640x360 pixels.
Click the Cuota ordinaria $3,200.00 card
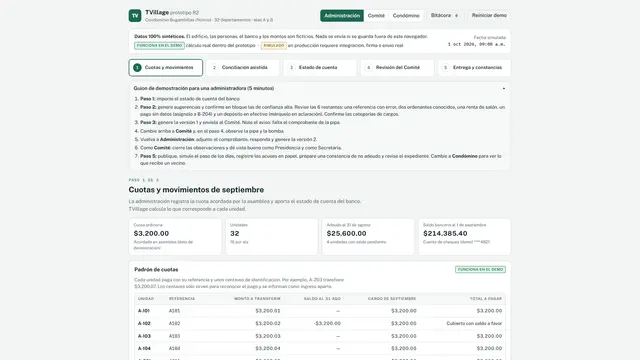175,237
